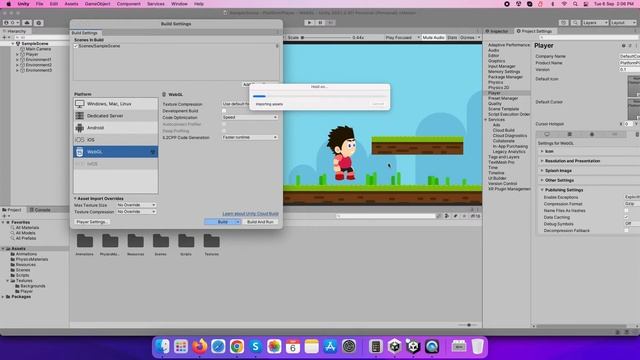Open the Layout dropdown in the toolbar
This screenshot has height=360, width=640.
coord(623,23)
